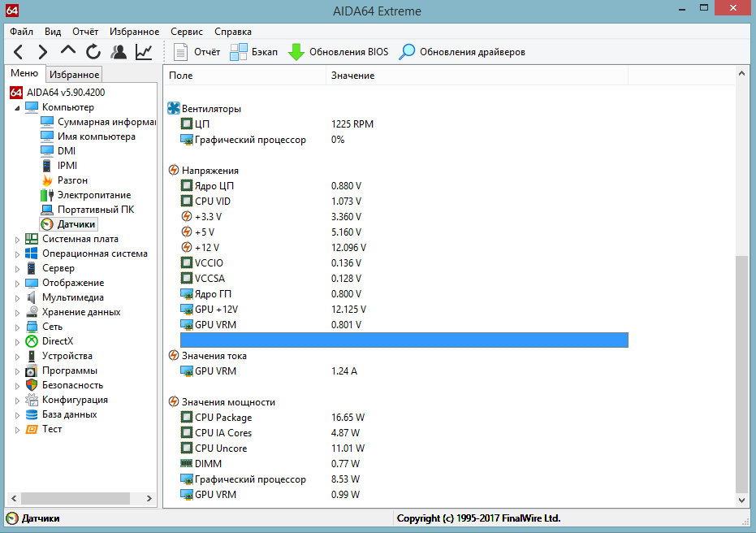756x533 pixels.
Task: Expand the Хранение данных node
Action: (17, 313)
